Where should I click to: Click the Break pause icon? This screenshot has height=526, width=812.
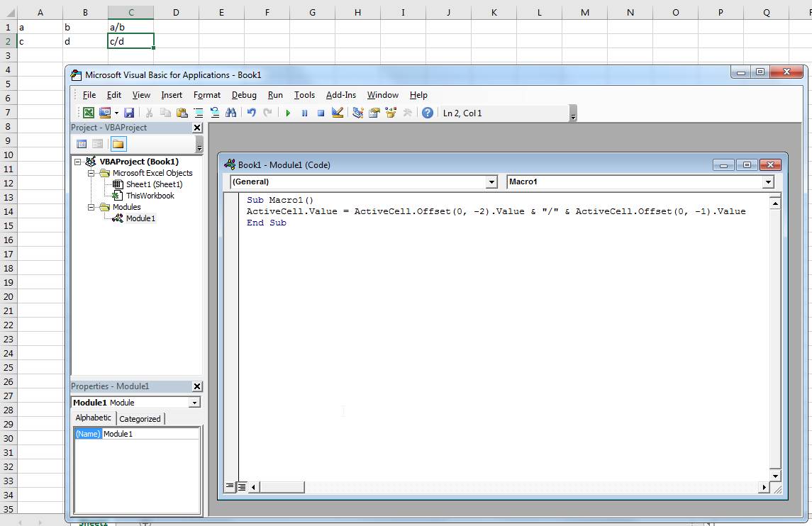(x=304, y=113)
